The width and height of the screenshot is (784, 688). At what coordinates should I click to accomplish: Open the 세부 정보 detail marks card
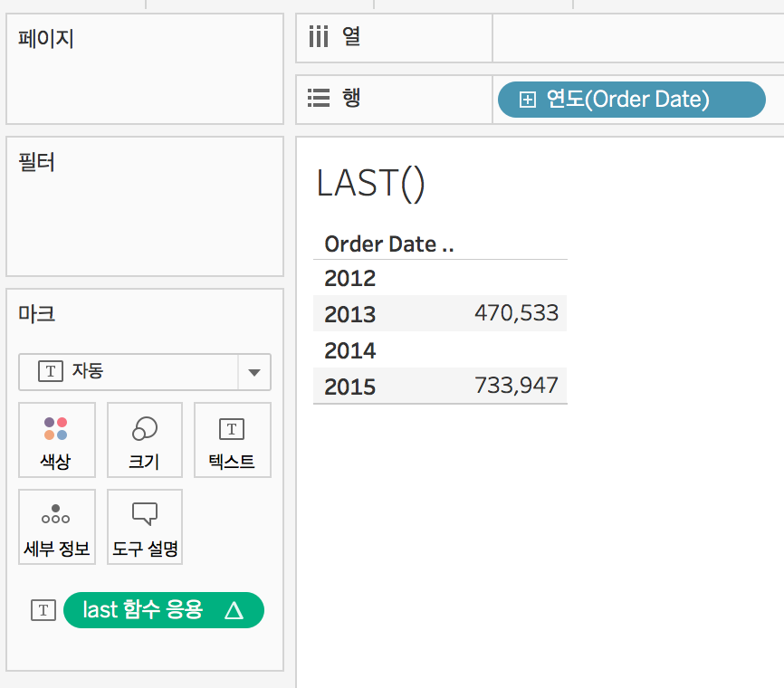tap(56, 527)
